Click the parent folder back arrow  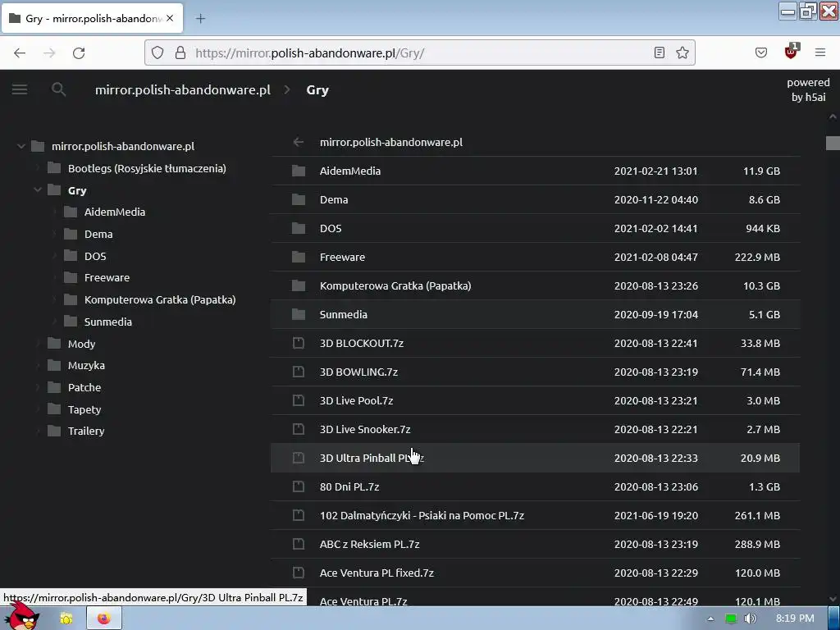click(299, 142)
